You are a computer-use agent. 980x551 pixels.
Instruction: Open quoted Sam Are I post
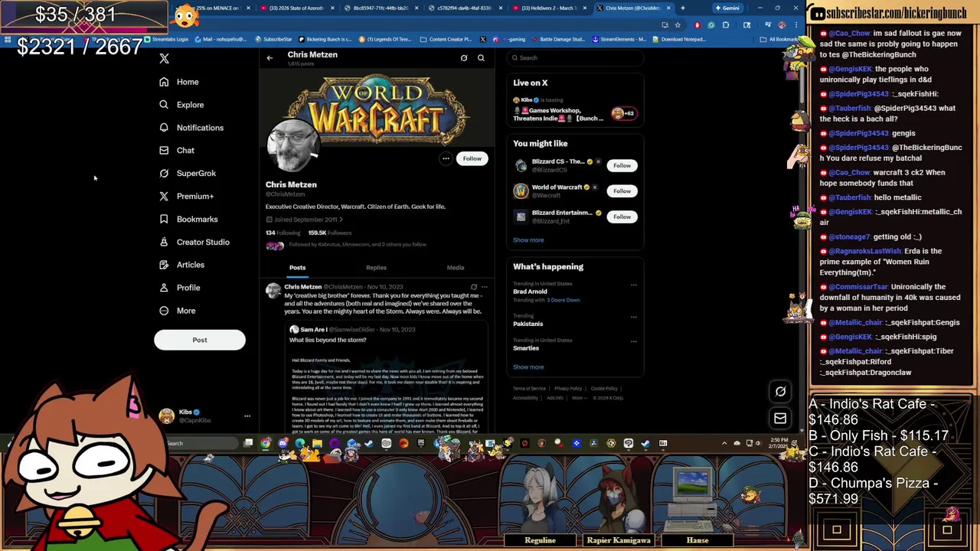(387, 379)
